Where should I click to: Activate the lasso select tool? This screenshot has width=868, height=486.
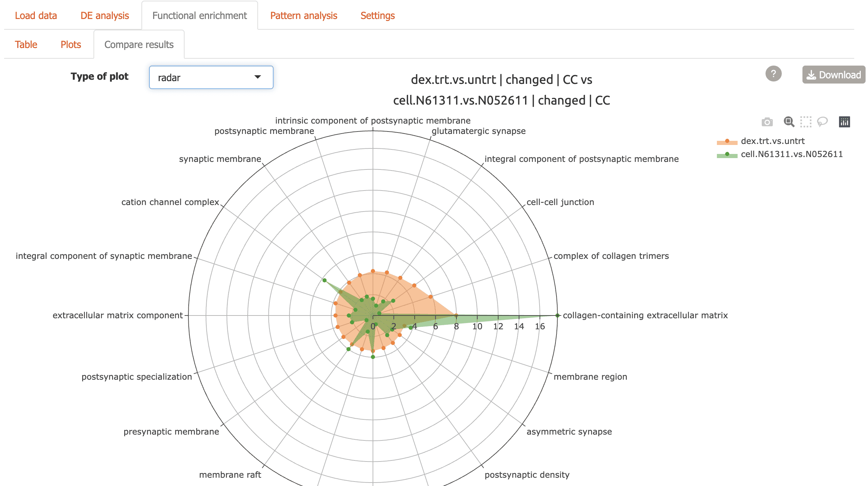822,122
